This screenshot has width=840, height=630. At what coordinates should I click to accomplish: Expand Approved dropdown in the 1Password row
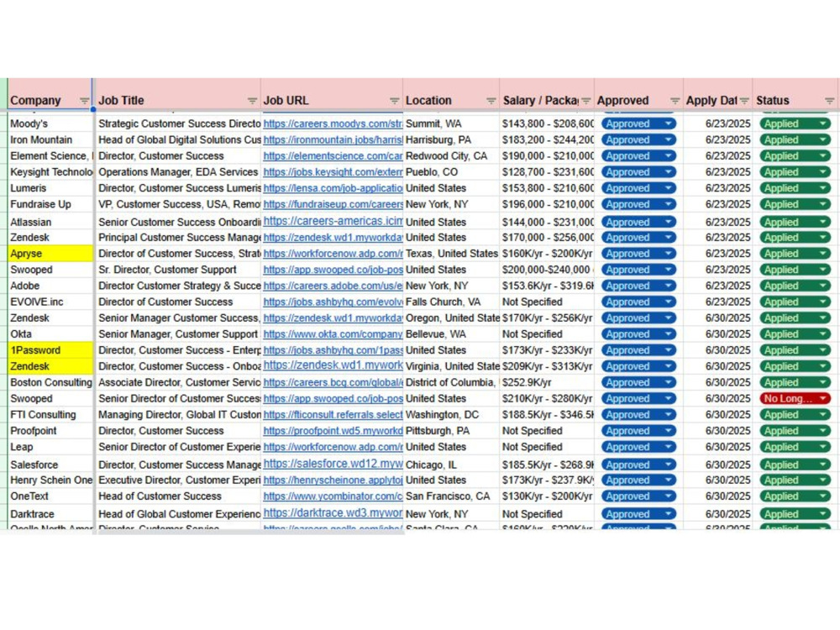pos(668,349)
